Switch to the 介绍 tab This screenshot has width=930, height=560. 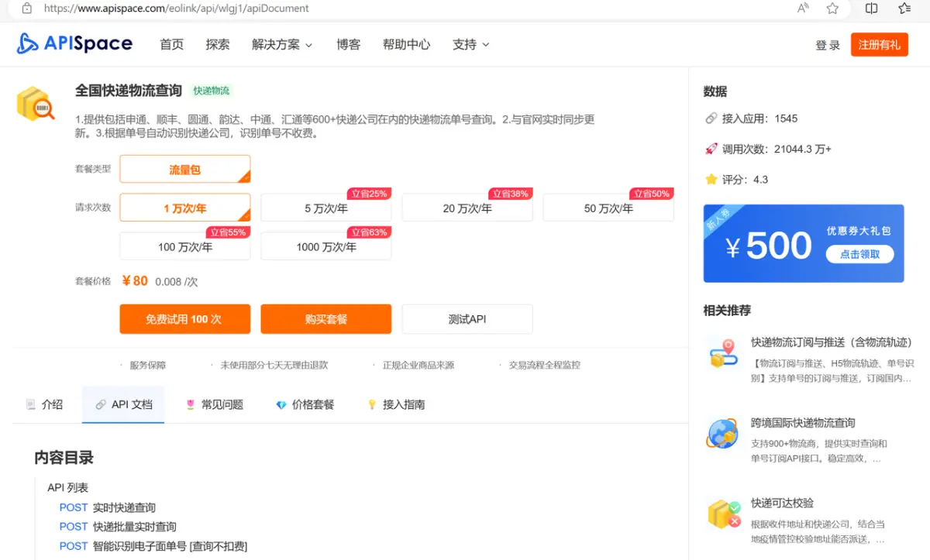[43, 404]
